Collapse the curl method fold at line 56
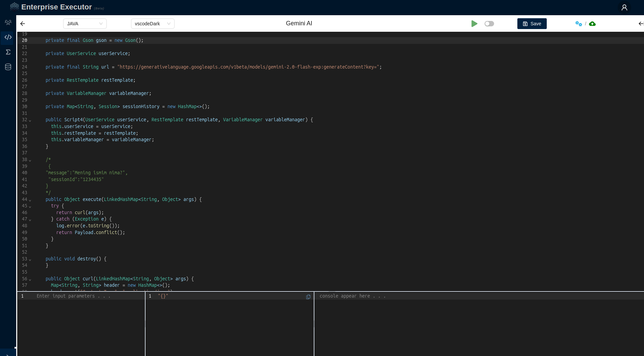The width and height of the screenshot is (644, 356). (x=30, y=279)
